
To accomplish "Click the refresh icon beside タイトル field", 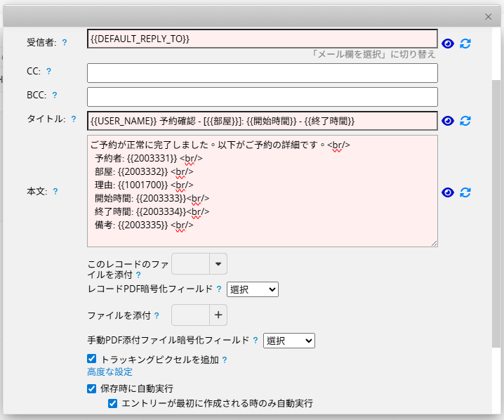I will (x=465, y=121).
